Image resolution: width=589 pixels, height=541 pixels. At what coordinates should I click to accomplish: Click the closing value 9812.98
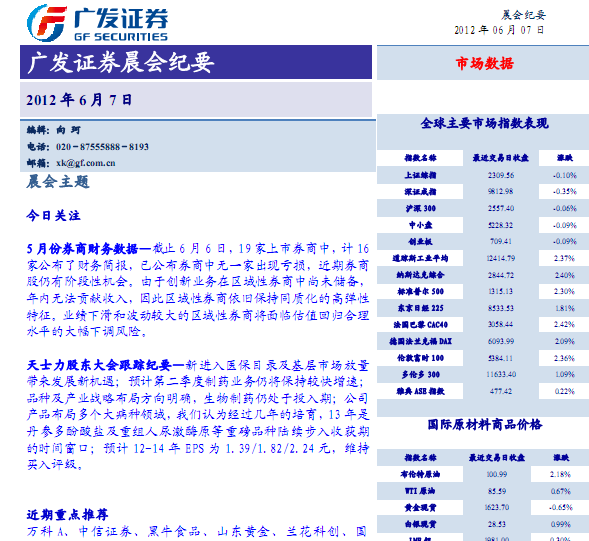point(501,192)
